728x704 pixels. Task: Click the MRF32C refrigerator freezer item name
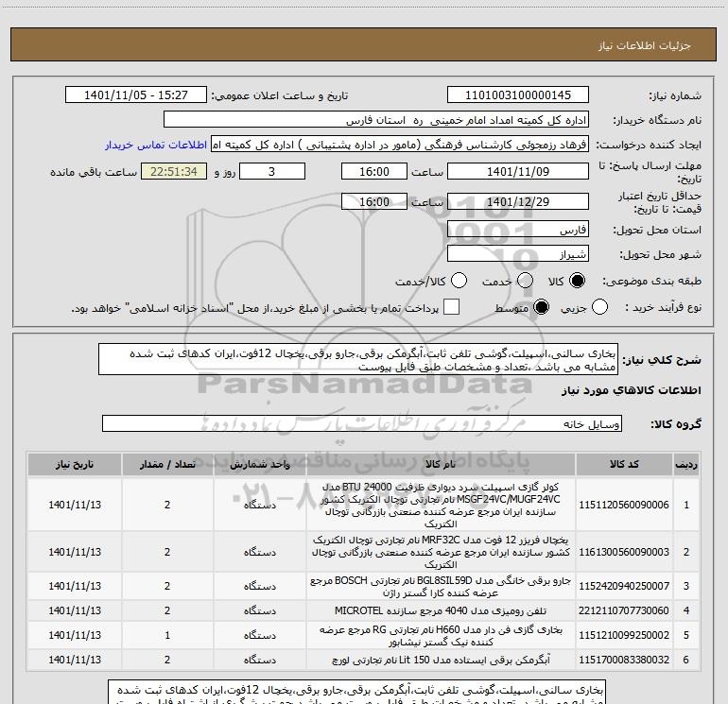441,552
